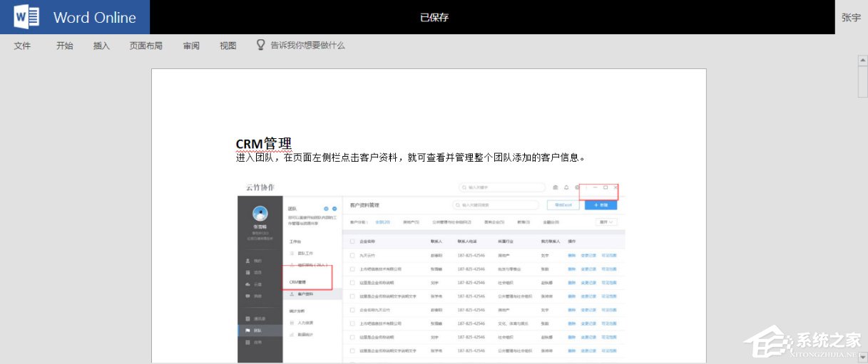Image resolution: width=868 pixels, height=364 pixels.
Task: Click the bell notification icon in embedded screenshot
Action: 566,187
